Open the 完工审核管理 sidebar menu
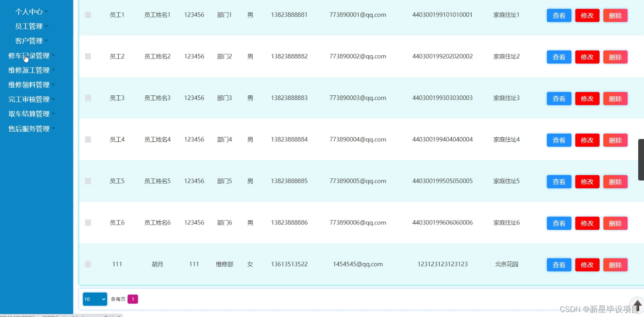The height and width of the screenshot is (317, 644). click(27, 99)
